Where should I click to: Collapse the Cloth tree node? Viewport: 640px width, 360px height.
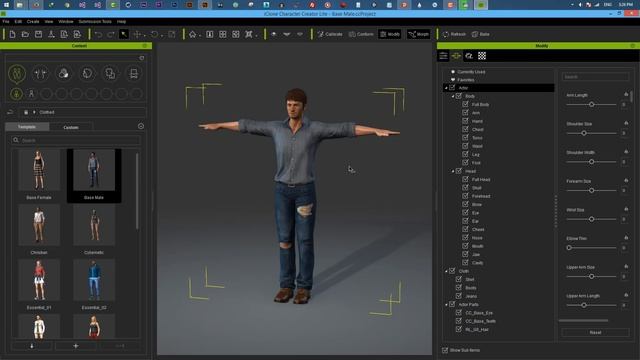pos(446,271)
